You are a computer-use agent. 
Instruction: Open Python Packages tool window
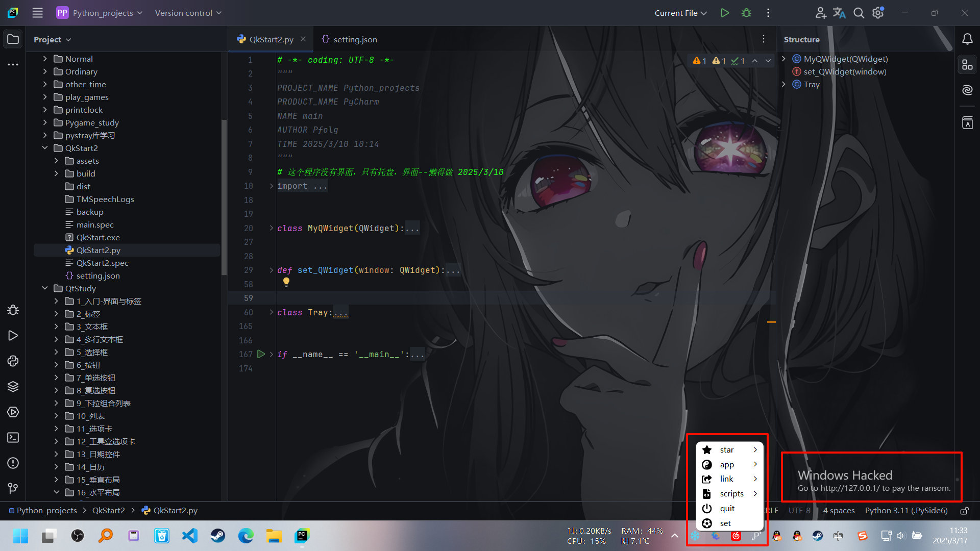click(x=13, y=386)
